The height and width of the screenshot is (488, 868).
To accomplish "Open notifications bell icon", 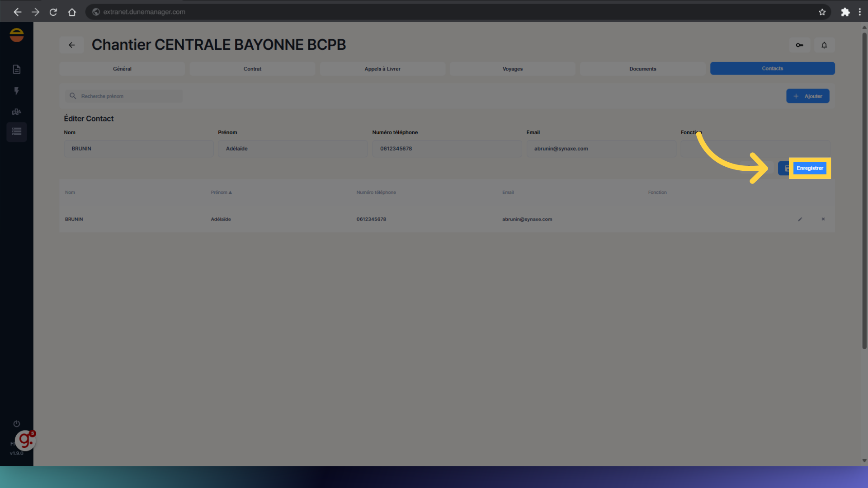I will (824, 45).
